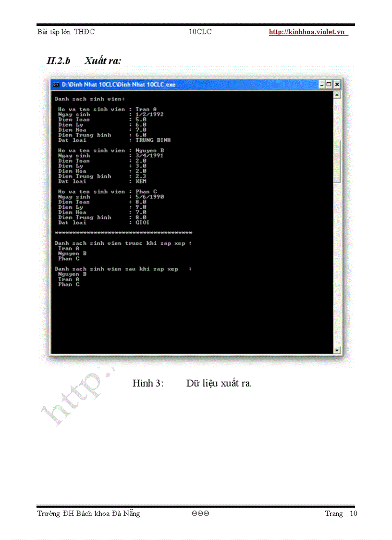The image size is (392, 540).
Task: Click the heading "II.2.b Xuất ra:"
Action: coord(84,61)
